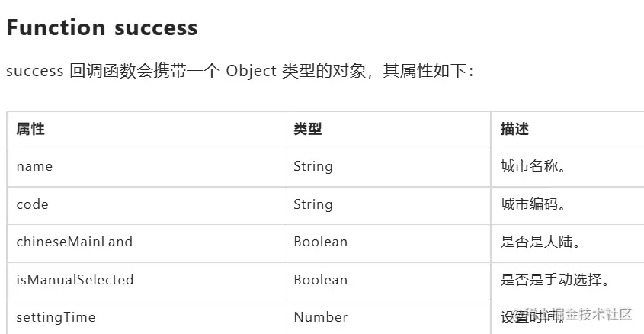
Task: Select the 类型 column header
Action: click(x=308, y=130)
